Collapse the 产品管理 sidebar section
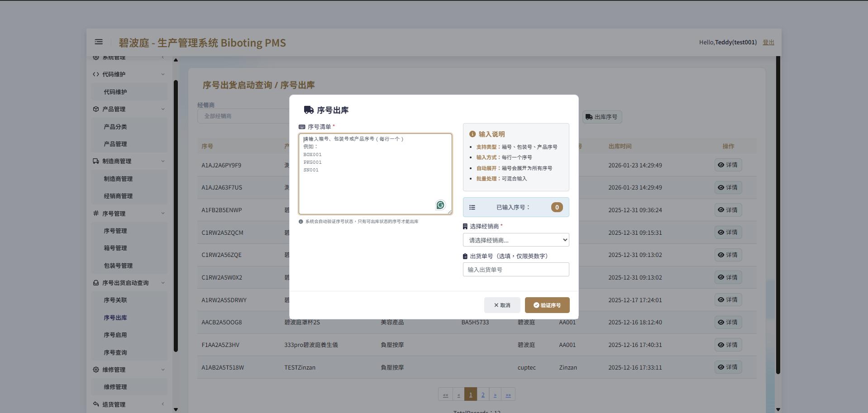The height and width of the screenshot is (413, 868). 163,109
